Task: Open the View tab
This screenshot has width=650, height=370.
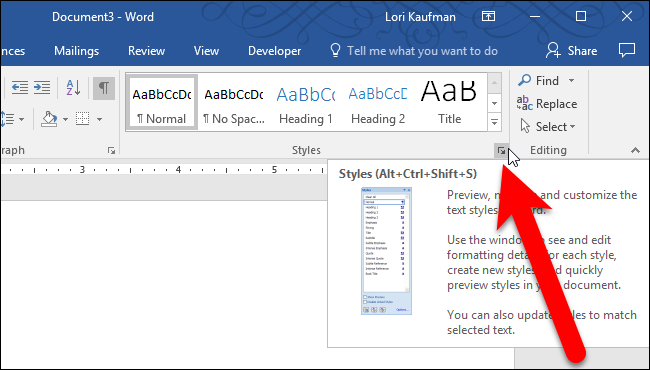Action: tap(206, 51)
